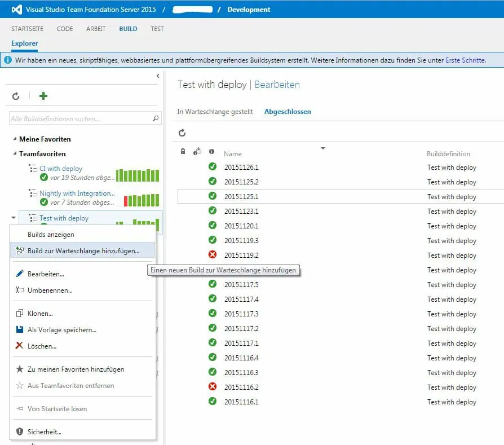Click green check status under CI with deploy
Viewport: 504px width, 445px height.
pyautogui.click(x=44, y=177)
